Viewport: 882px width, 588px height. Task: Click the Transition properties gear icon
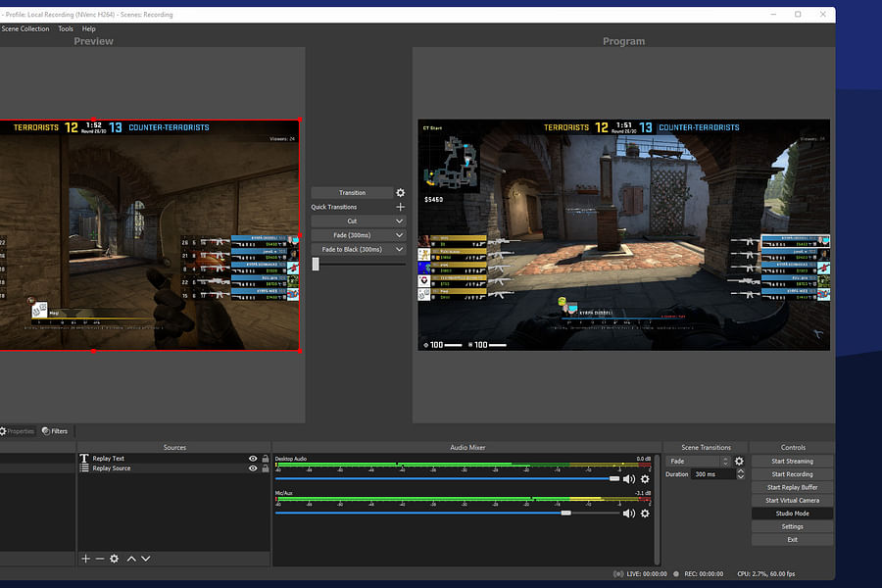(400, 192)
